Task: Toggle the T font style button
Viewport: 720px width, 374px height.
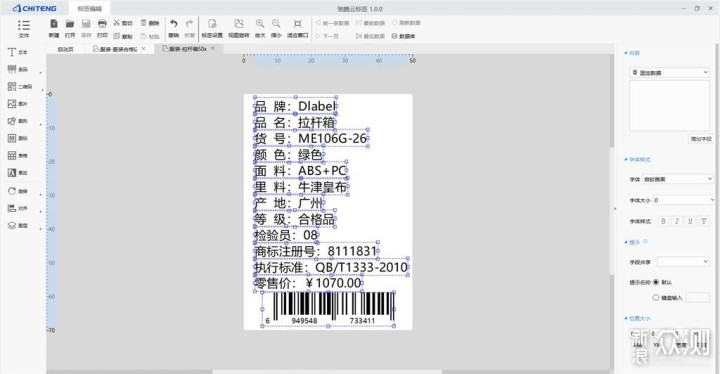Action: [x=703, y=221]
